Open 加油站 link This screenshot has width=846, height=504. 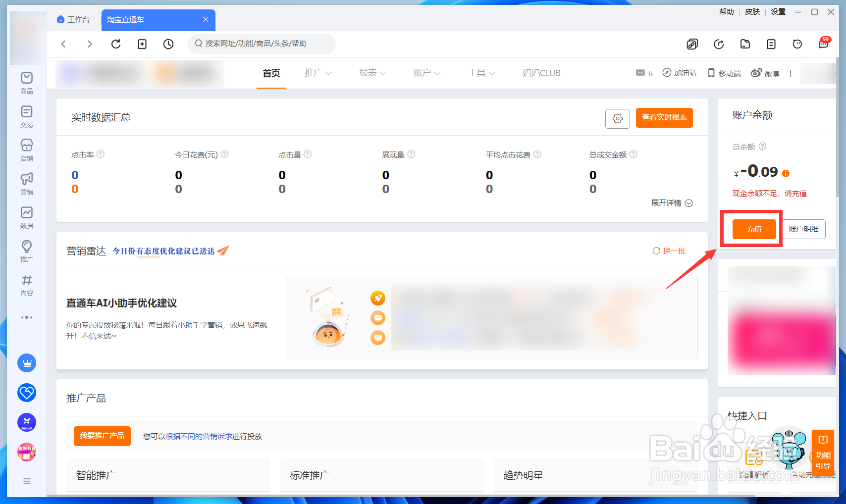(680, 73)
